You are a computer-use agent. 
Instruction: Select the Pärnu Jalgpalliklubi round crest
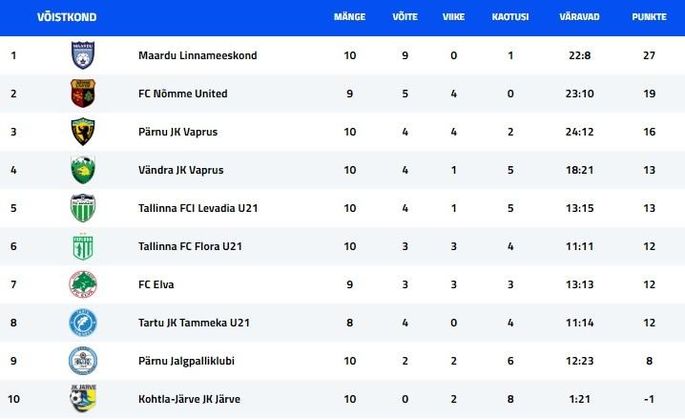pos(83,361)
